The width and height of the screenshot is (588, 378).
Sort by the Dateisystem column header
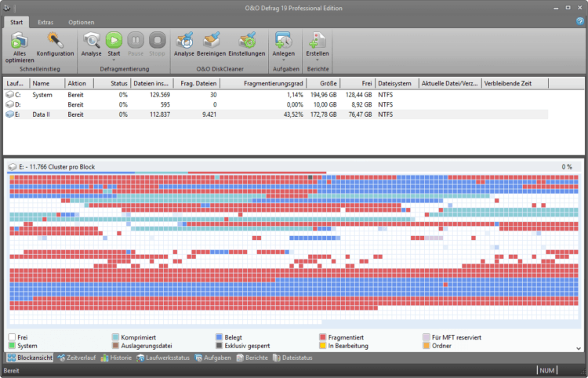[x=397, y=83]
